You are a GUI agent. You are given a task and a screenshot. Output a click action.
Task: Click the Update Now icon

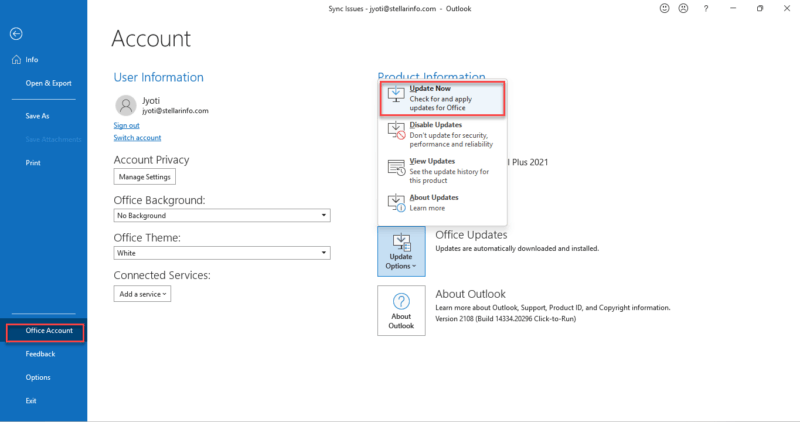(x=395, y=96)
